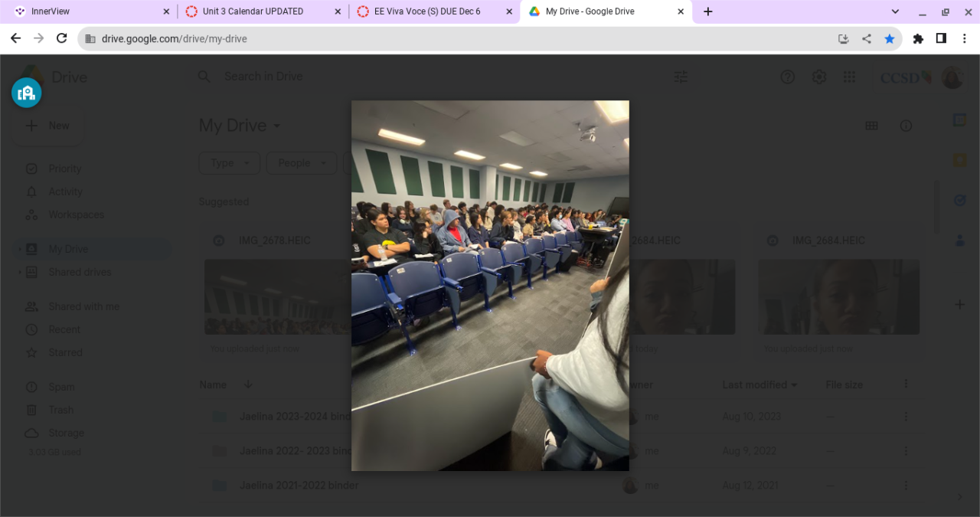Open the Type filter dropdown

coord(230,163)
